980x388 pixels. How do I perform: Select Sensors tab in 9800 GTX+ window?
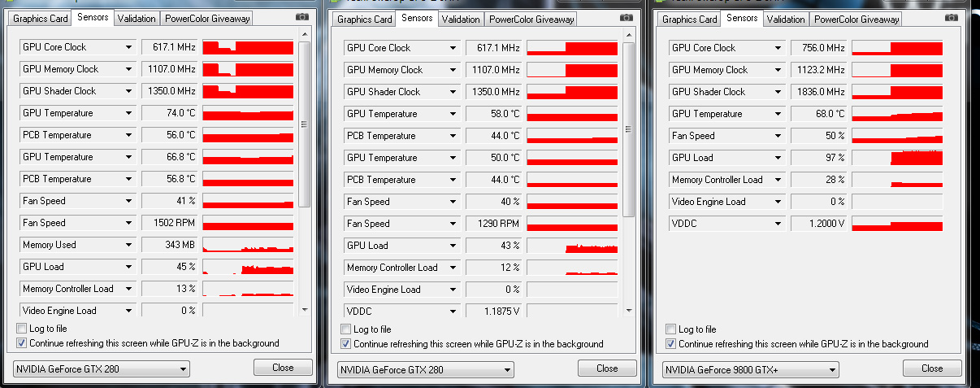coord(742,17)
